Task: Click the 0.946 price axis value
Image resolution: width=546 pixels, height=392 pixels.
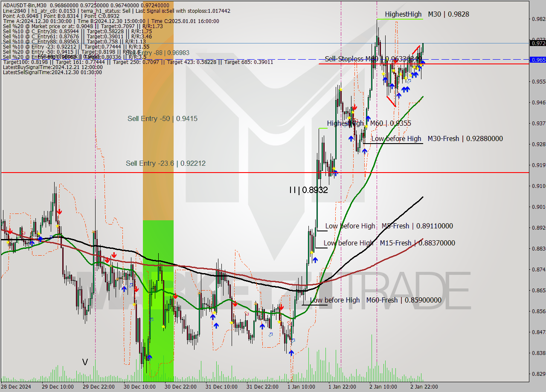Action: (538, 102)
